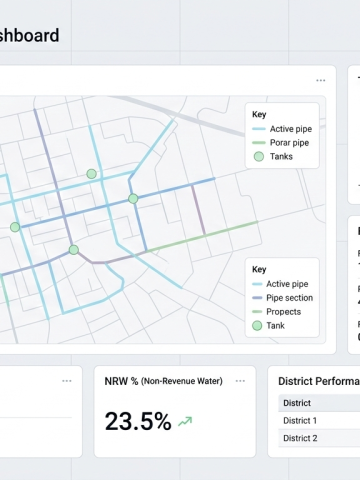The image size is (360, 480).
Task: Click the 23.5% NRW value
Action: click(138, 421)
